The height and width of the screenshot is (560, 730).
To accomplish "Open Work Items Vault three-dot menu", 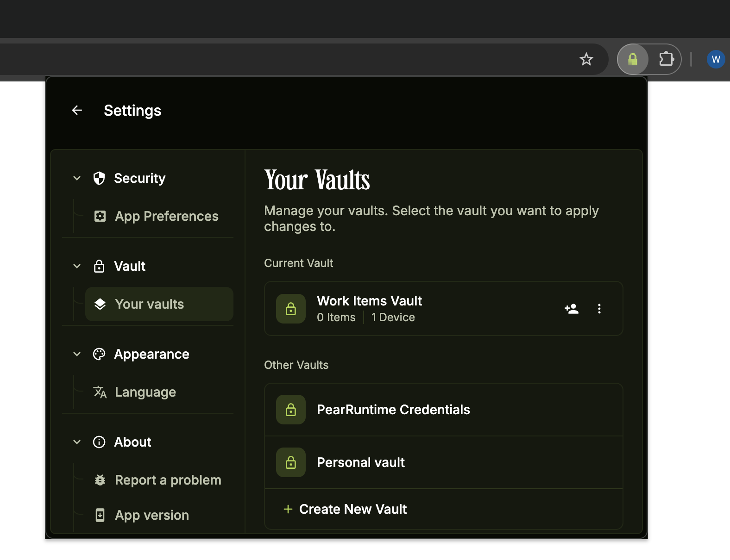I will [599, 309].
